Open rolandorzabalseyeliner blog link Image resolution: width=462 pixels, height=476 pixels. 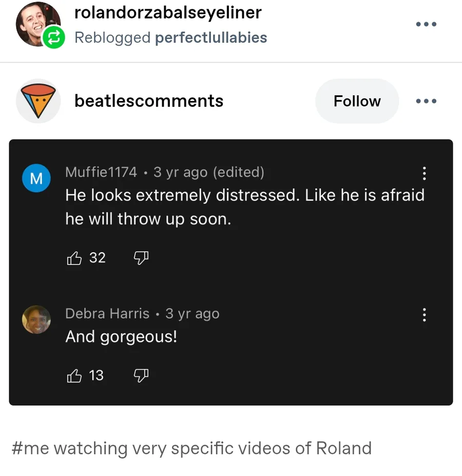pos(168,12)
